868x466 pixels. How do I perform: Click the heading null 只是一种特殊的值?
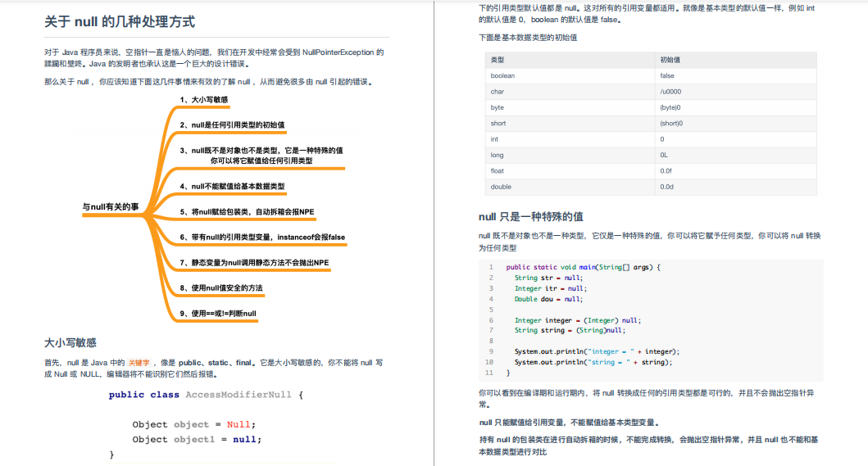coord(531,217)
